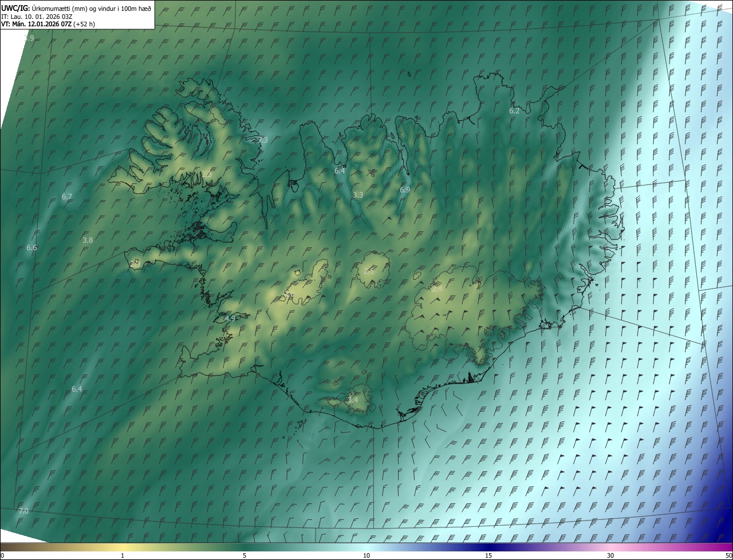Click the 6.9 precipitation value in north Iceland
This screenshot has width=733, height=560.
pyautogui.click(x=405, y=190)
